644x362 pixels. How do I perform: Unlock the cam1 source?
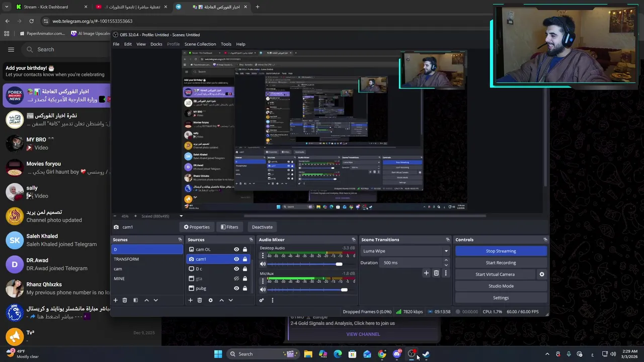pos(245,259)
